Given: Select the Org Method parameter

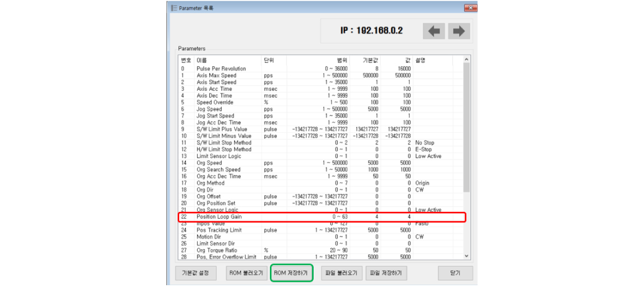Looking at the screenshot, I should point(320,183).
